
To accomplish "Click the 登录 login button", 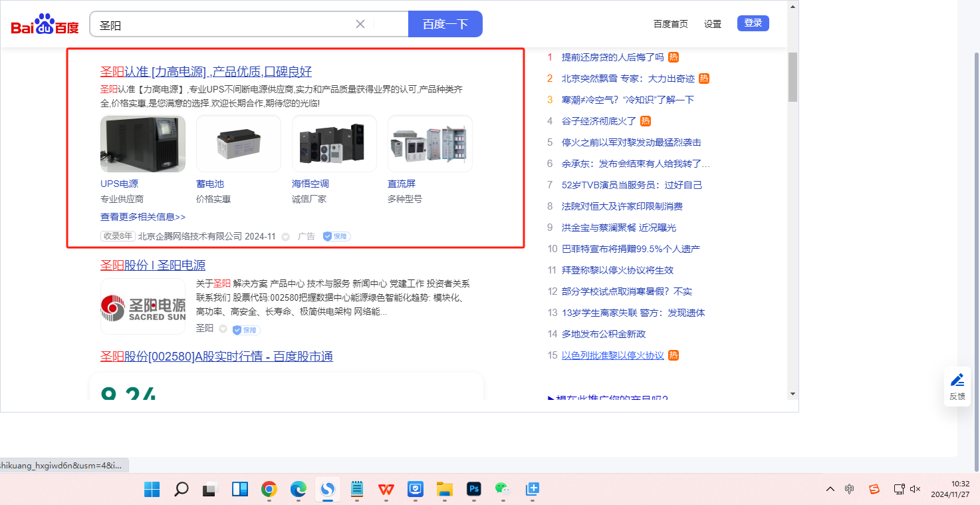I will point(753,23).
